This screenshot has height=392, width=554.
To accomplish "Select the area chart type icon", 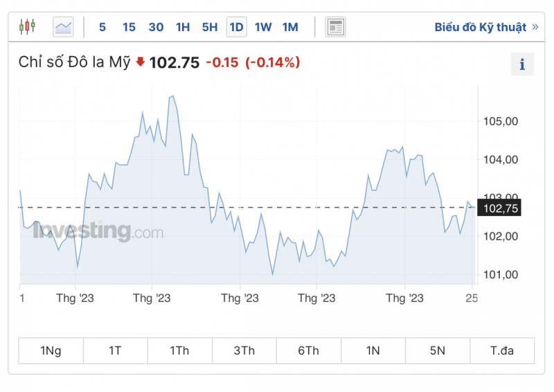I will [63, 27].
